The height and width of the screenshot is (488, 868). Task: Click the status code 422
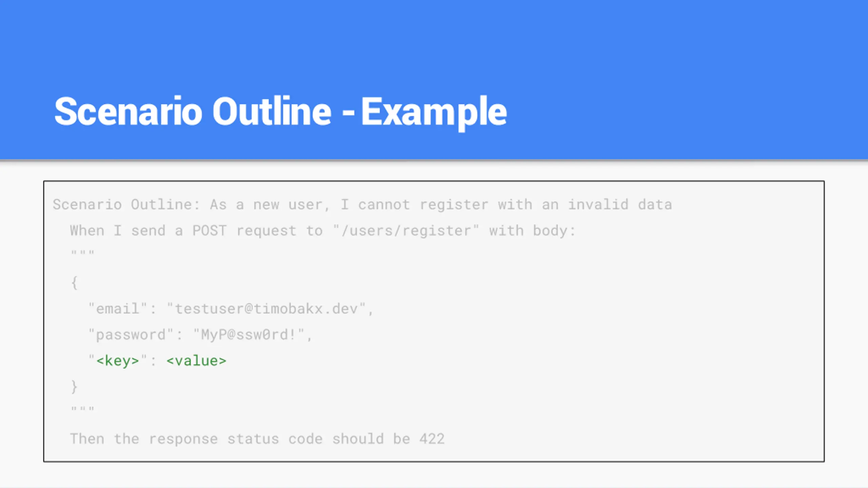[432, 439]
